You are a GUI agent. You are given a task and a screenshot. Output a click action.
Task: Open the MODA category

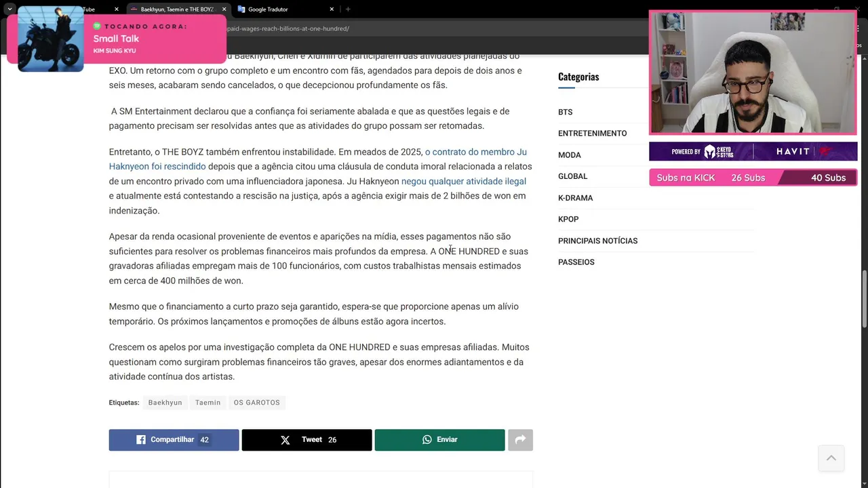570,155
